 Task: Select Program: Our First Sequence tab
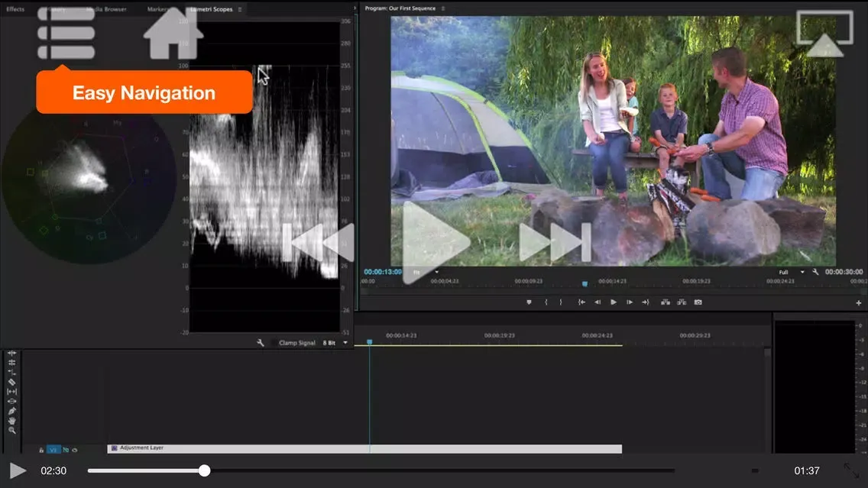click(x=400, y=8)
